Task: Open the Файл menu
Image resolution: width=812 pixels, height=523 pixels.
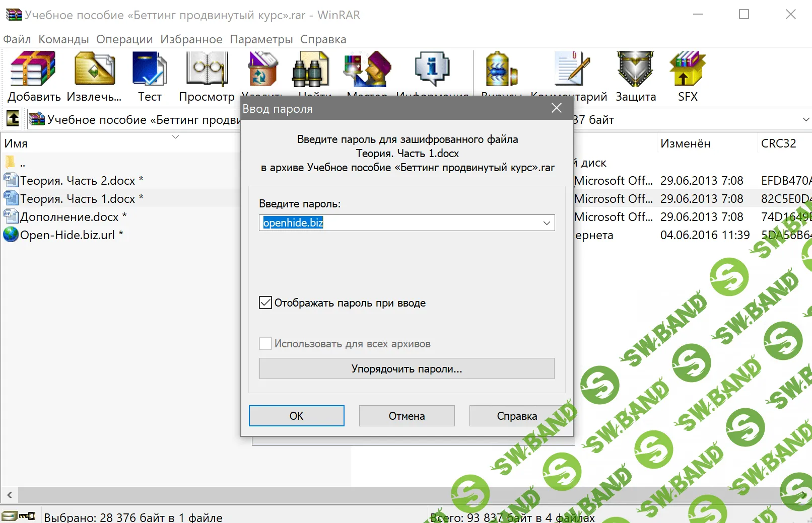Action: pos(17,39)
